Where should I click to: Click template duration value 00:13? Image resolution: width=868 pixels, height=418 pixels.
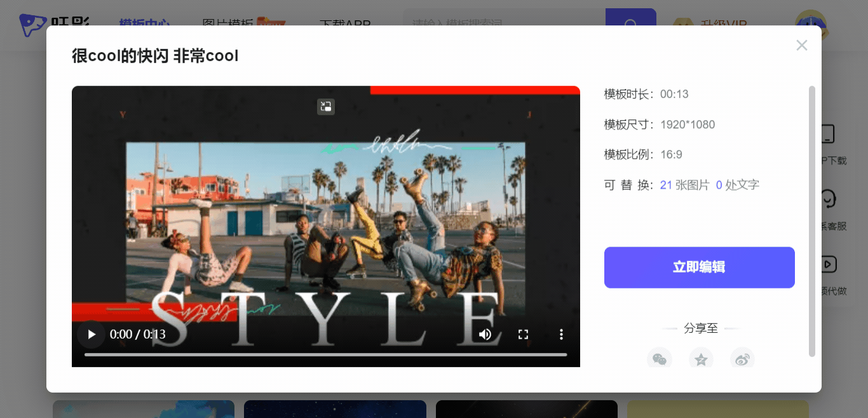pyautogui.click(x=674, y=94)
